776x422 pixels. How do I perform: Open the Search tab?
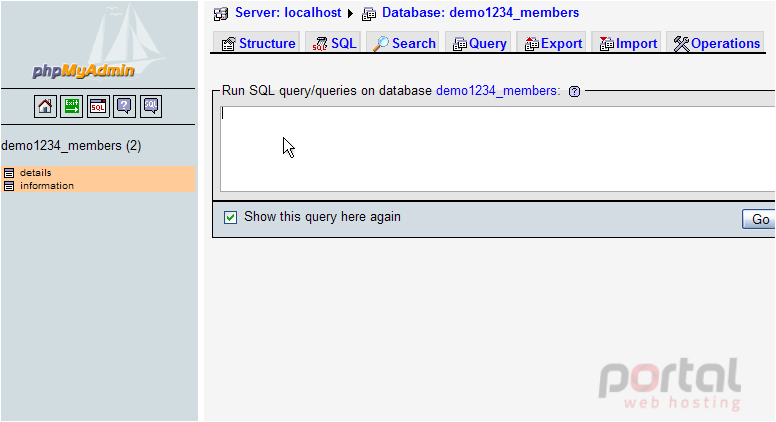point(404,44)
